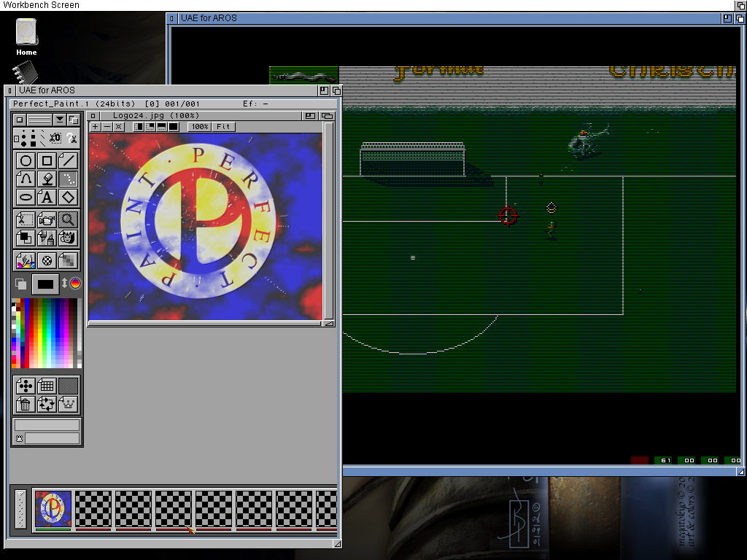The image size is (747, 560).
Task: Select the ellipse drawing tool
Action: coord(26,197)
